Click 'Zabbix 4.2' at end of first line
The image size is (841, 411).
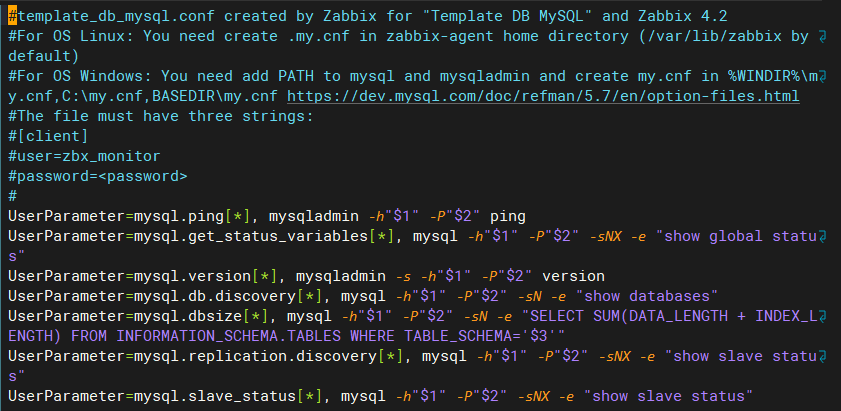tap(683, 17)
